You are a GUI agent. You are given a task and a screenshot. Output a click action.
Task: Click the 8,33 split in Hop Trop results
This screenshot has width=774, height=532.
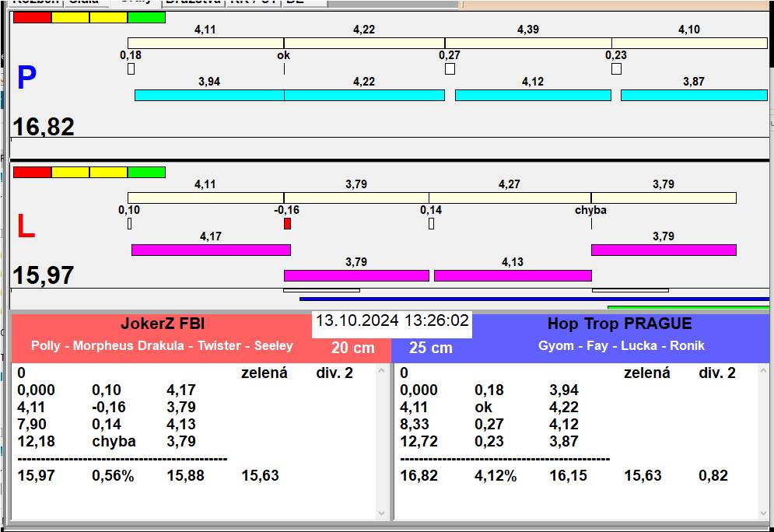click(x=414, y=425)
